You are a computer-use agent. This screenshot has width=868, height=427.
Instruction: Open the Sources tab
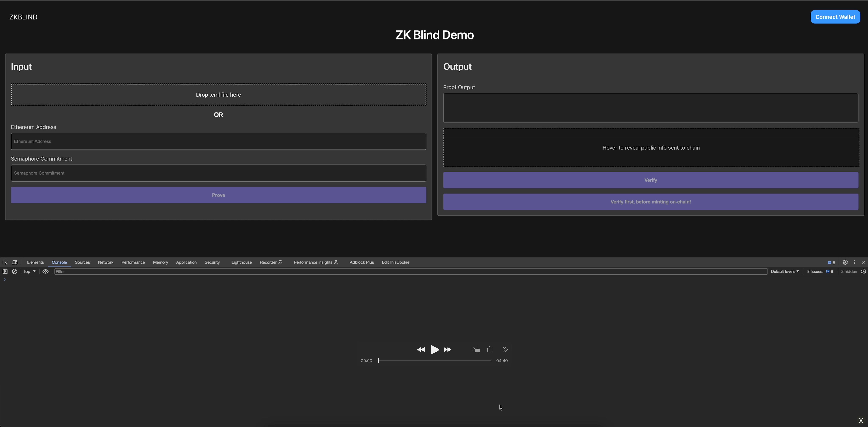[82, 262]
